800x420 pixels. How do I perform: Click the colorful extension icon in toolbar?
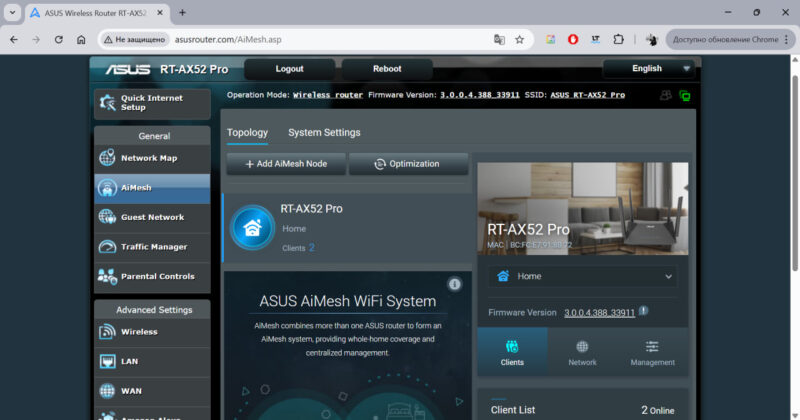click(x=551, y=39)
